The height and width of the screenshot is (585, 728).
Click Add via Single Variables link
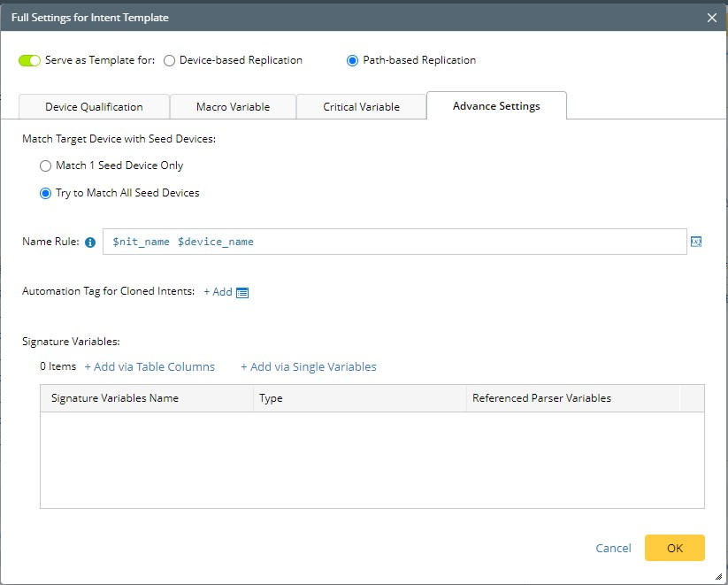309,366
